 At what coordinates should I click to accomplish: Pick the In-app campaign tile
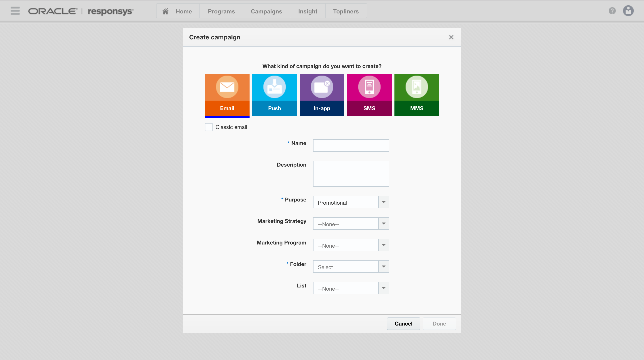tap(322, 95)
